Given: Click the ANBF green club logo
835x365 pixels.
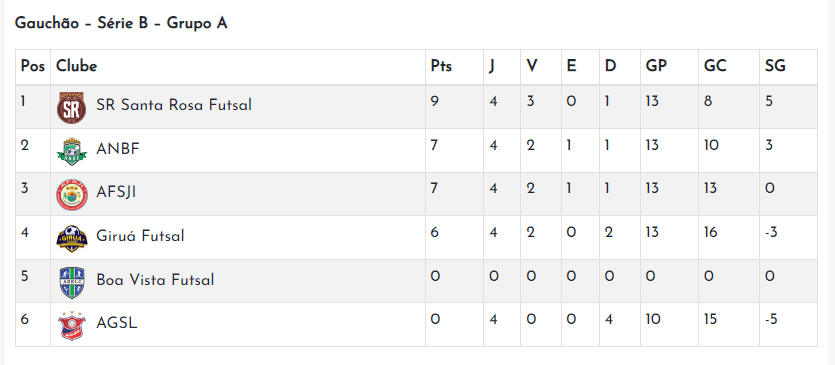Looking at the screenshot, I should pyautogui.click(x=71, y=151).
